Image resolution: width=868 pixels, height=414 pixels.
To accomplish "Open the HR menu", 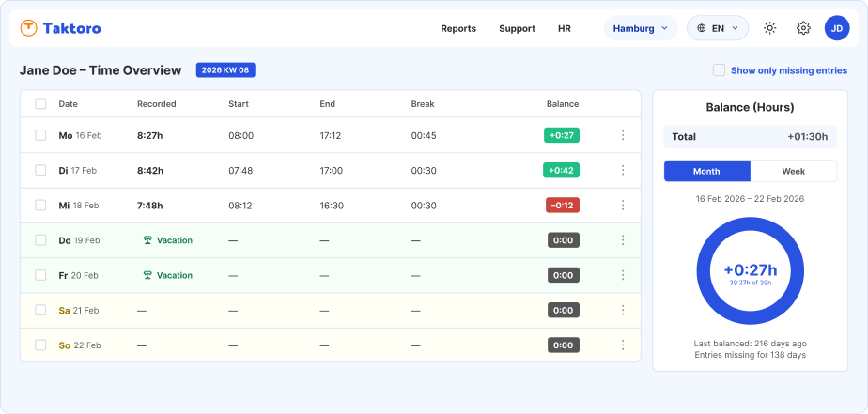I will tap(564, 29).
